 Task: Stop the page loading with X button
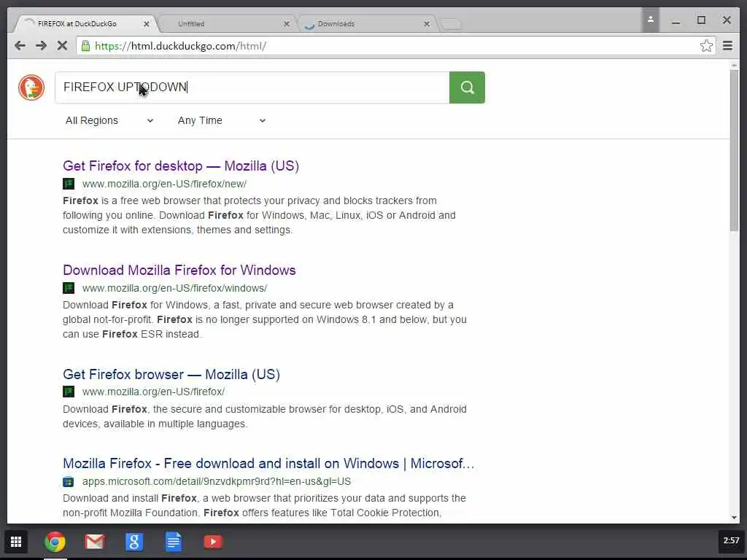[x=62, y=46]
